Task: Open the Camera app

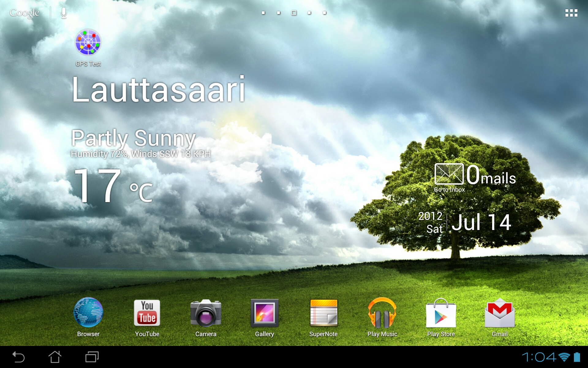Action: tap(206, 313)
